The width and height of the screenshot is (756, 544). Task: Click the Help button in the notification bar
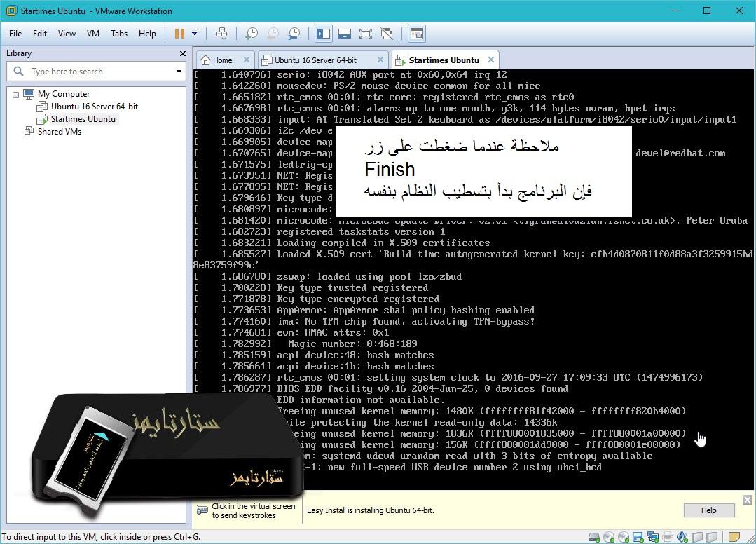[x=708, y=510]
